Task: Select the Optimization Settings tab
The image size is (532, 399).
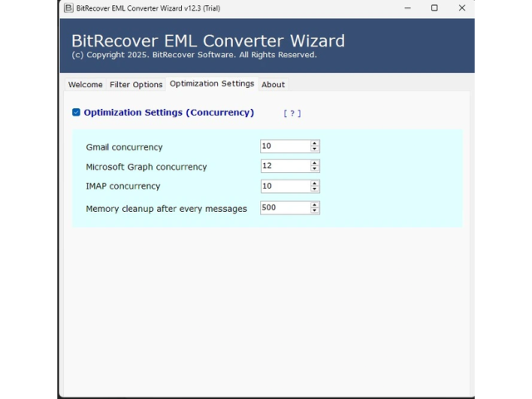Action: pos(212,84)
